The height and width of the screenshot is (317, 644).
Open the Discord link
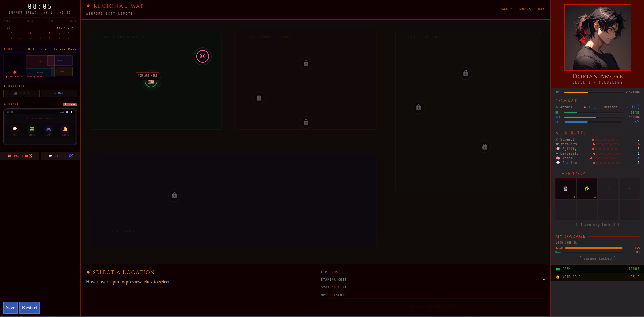click(60, 156)
